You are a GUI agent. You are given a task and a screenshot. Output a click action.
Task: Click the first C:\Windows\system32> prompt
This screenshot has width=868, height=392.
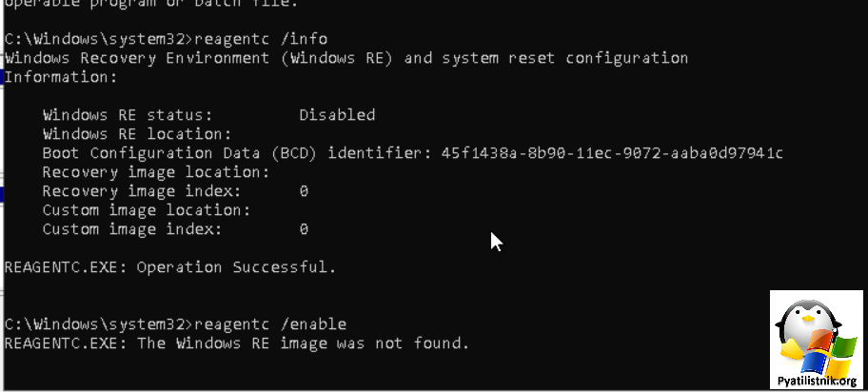(99, 39)
